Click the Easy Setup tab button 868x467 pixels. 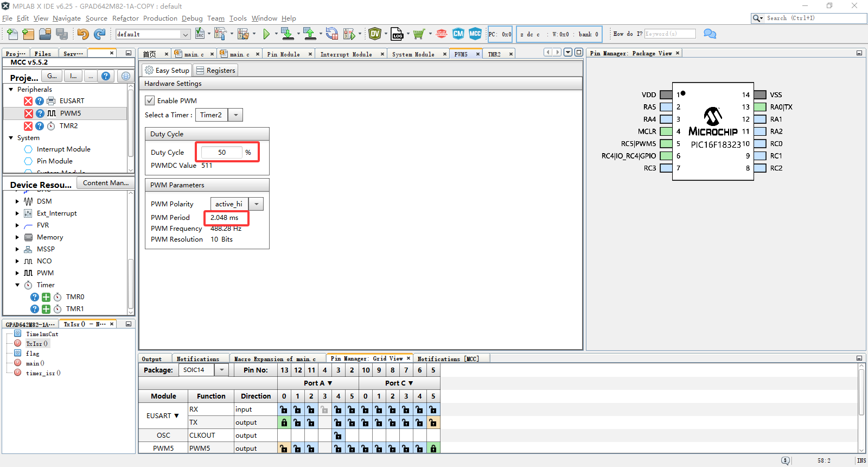coord(167,71)
